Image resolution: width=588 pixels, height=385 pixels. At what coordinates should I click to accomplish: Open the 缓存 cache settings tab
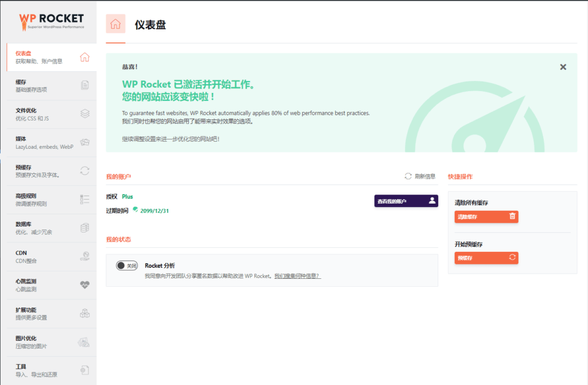pyautogui.click(x=48, y=85)
